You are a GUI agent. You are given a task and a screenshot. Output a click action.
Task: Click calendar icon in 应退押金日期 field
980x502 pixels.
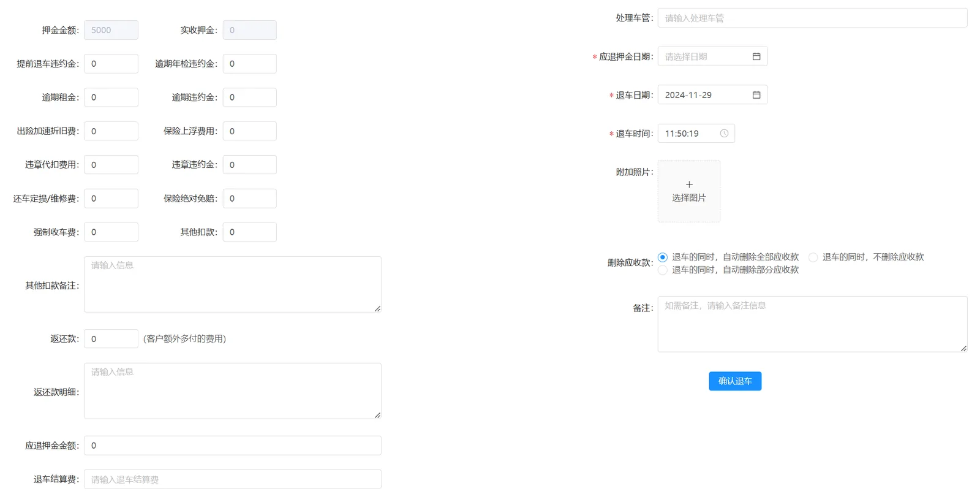[x=756, y=56]
